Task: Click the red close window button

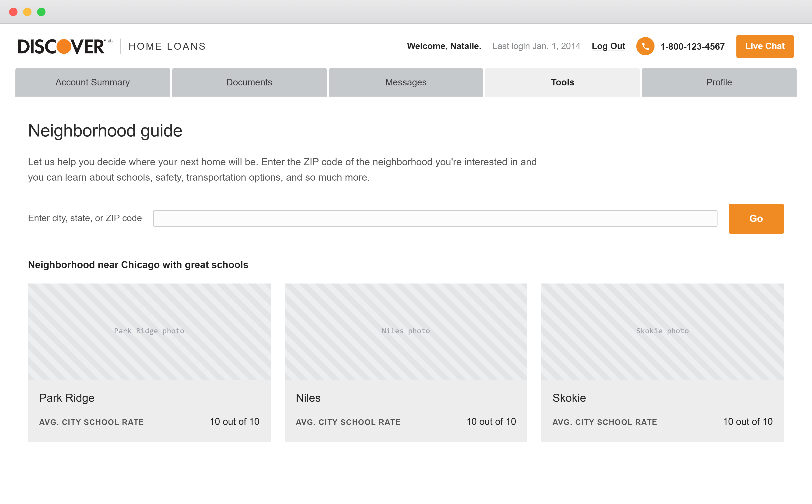Action: 13,12
